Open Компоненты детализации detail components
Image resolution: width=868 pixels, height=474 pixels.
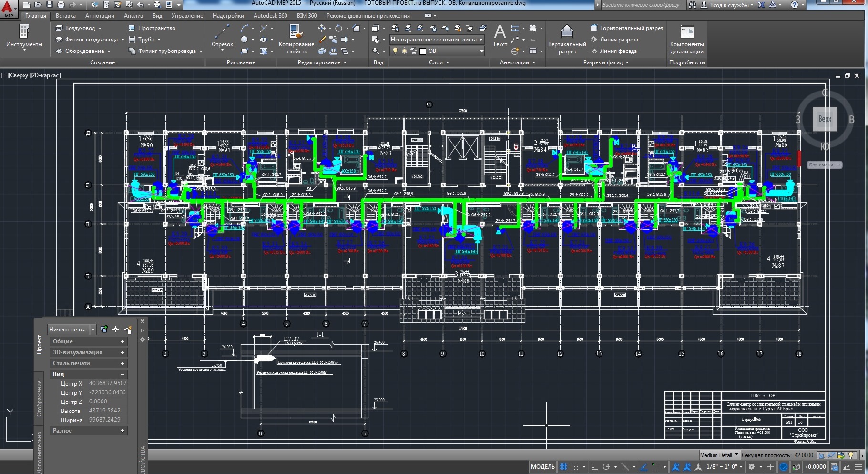(687, 39)
